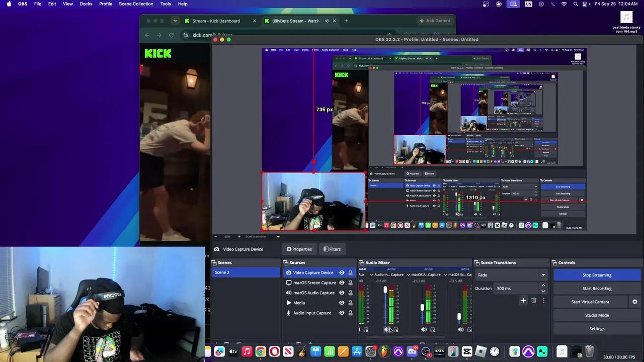Lock the Video Capture Device source
644x362 pixels.
coord(350,273)
